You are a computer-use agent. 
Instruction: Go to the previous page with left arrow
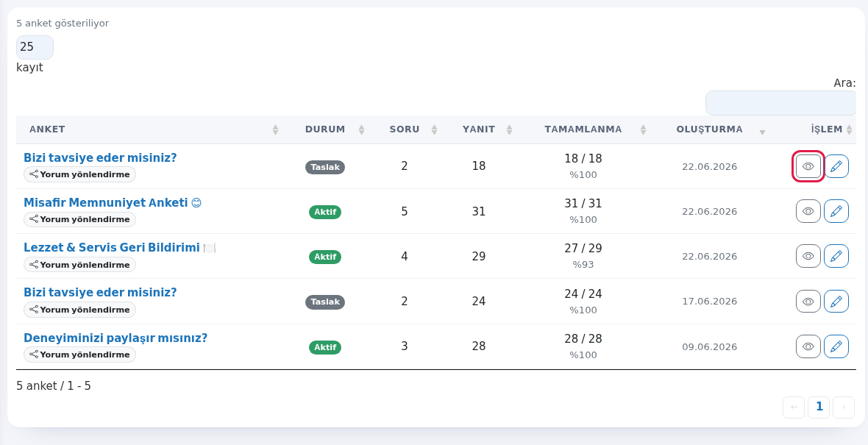pos(794,407)
